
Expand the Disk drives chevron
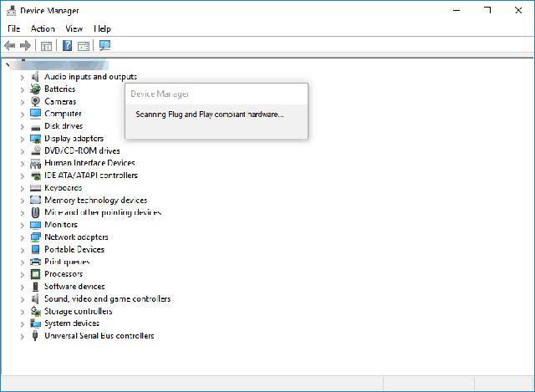(x=23, y=127)
